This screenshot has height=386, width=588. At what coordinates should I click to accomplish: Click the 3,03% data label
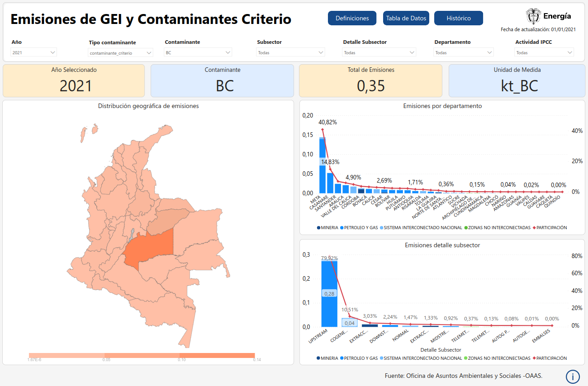(370, 316)
